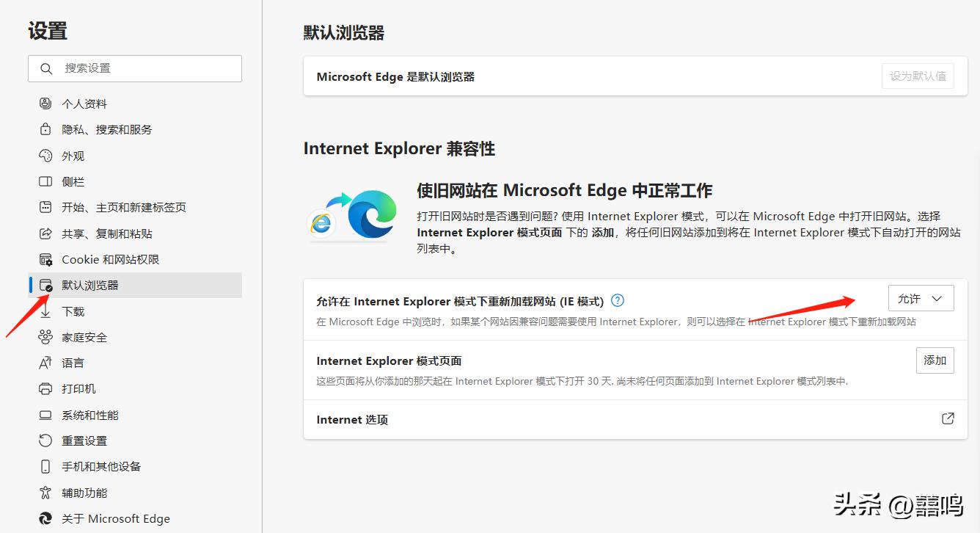Open the help tooltip next to IE 模式 setting
This screenshot has height=533, width=980.
click(x=618, y=299)
